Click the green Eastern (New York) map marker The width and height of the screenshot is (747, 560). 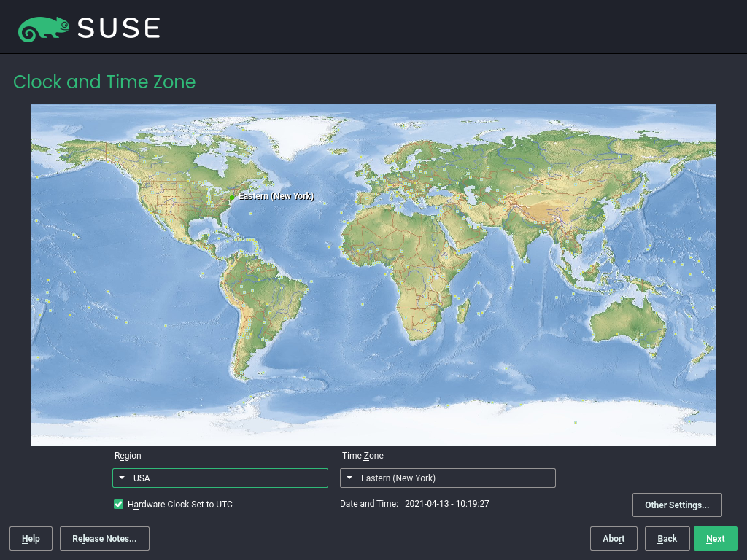pyautogui.click(x=232, y=197)
